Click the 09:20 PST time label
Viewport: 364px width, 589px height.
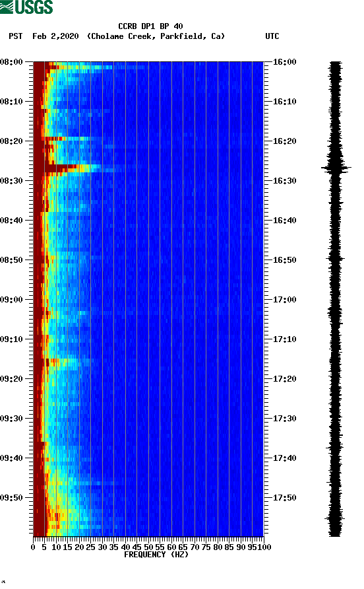click(12, 379)
